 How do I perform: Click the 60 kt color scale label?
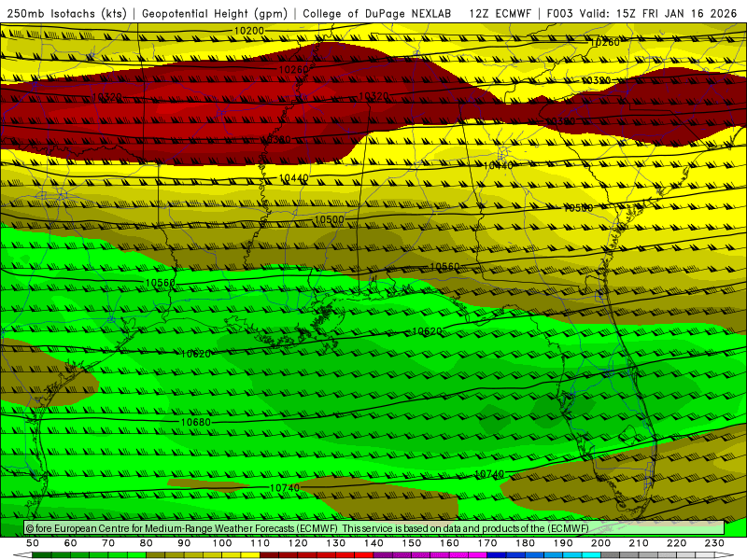71,543
